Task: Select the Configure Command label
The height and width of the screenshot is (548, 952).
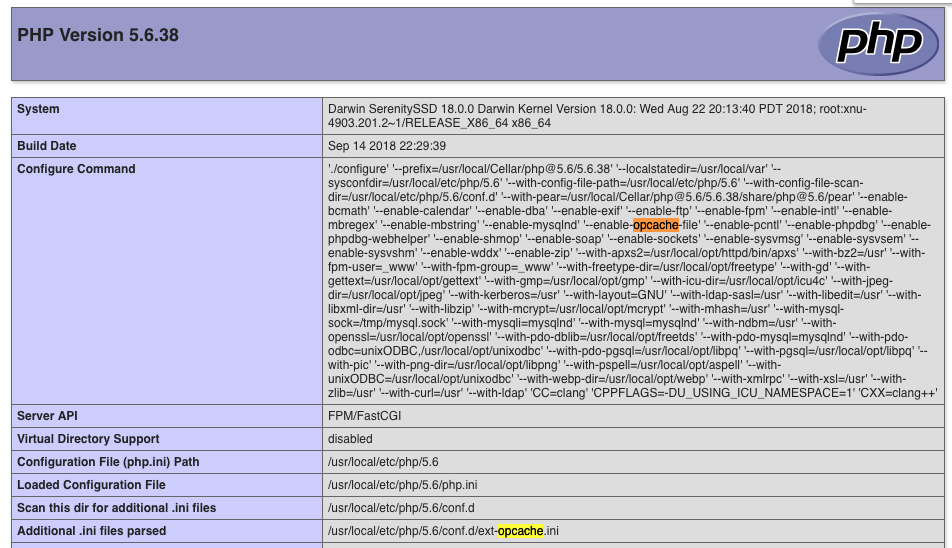Action: coord(76,169)
